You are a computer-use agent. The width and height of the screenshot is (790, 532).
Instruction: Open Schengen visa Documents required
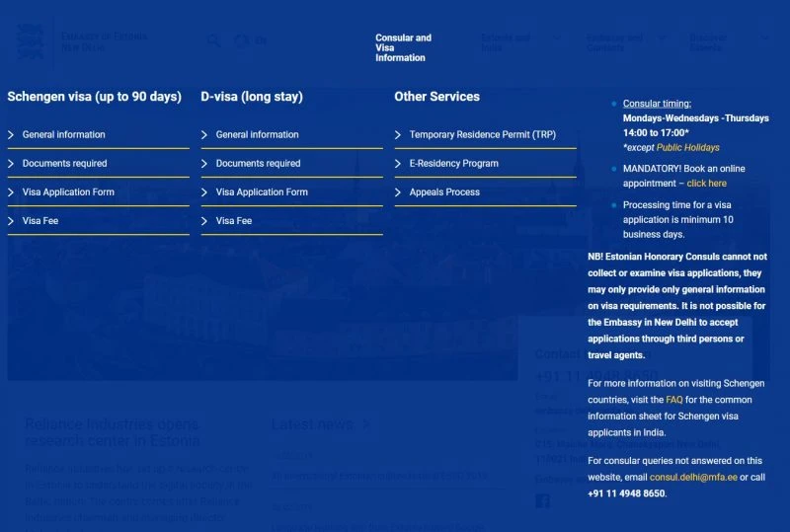pos(98,164)
